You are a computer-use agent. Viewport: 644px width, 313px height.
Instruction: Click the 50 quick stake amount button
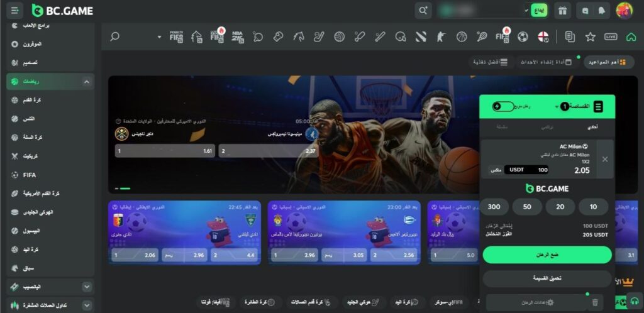(x=527, y=207)
